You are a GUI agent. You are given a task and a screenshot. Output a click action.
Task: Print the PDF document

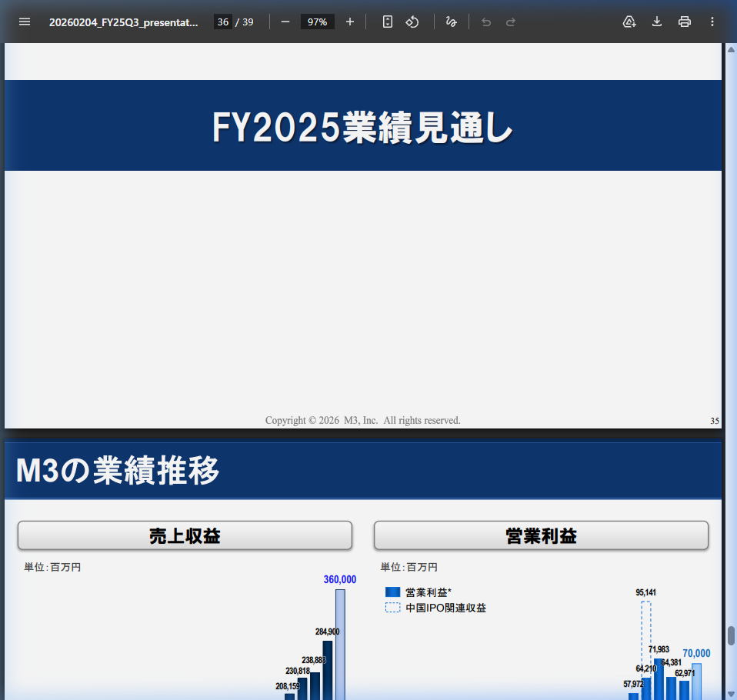tap(685, 22)
